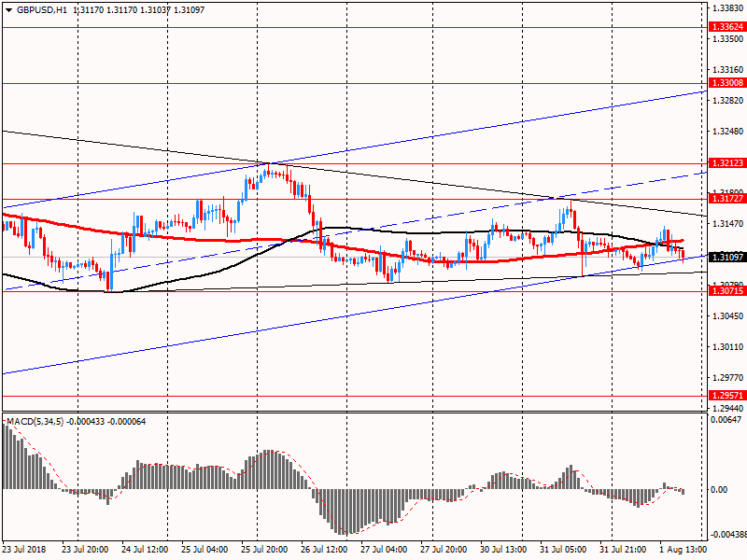Click the dropdown triangle beside GBPUSD,H1
Viewport: 747px width, 560px height.
coord(9,10)
